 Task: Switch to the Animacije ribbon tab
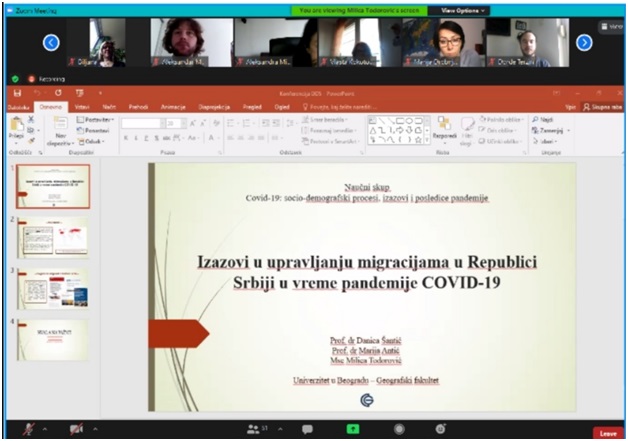(173, 105)
